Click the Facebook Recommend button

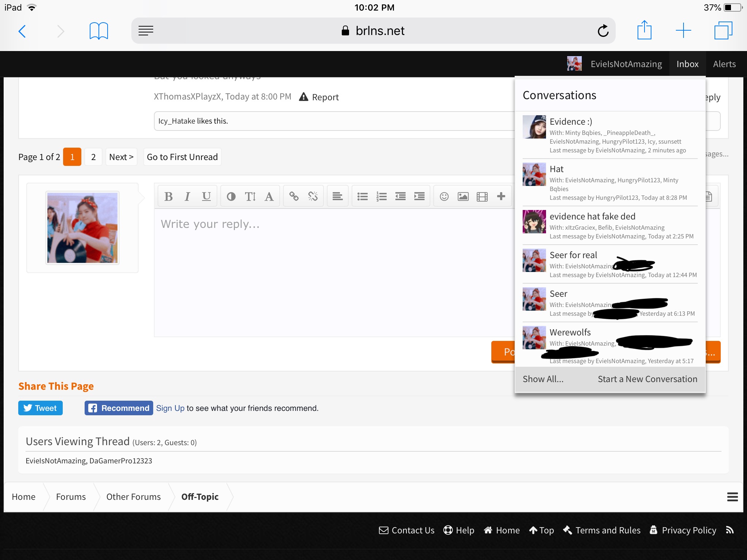click(119, 408)
